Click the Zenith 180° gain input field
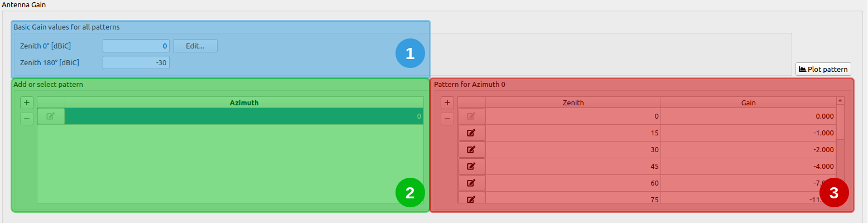The width and height of the screenshot is (868, 224). pyautogui.click(x=136, y=62)
